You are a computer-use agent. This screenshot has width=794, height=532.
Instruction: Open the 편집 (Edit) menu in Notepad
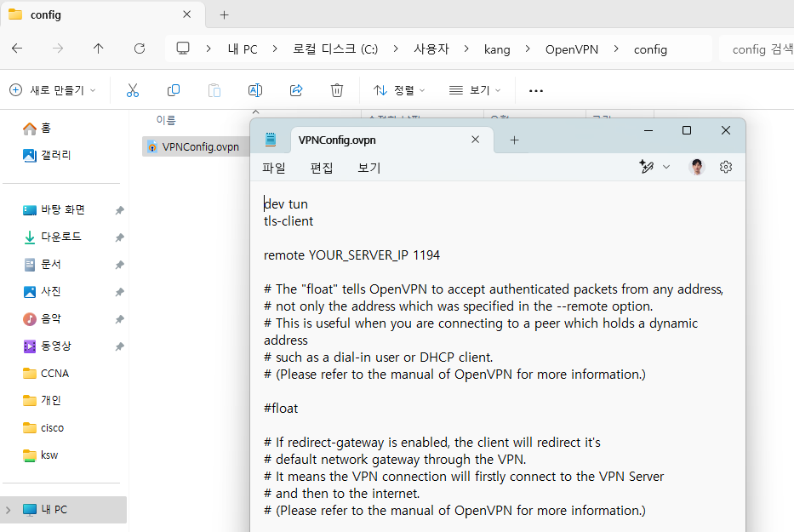pyautogui.click(x=322, y=168)
